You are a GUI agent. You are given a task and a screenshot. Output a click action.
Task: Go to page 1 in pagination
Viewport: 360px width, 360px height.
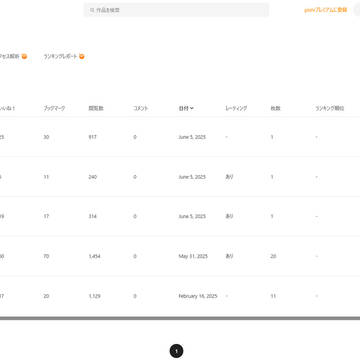[x=176, y=351]
